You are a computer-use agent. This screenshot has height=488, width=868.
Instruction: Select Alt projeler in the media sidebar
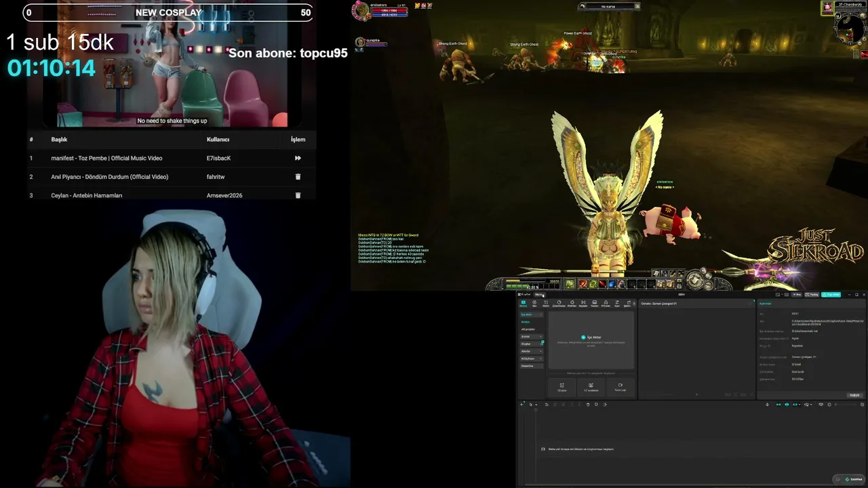click(528, 329)
